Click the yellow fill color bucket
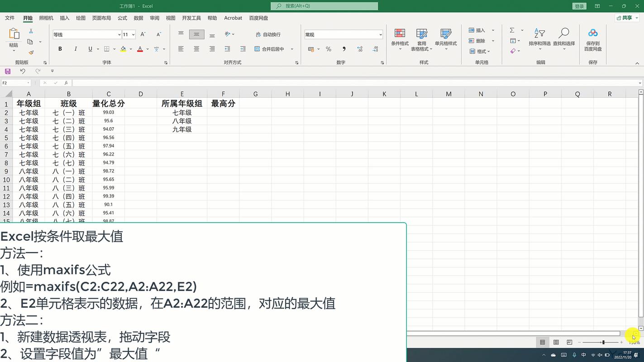Screen dimensions: 644x362 click(x=123, y=49)
